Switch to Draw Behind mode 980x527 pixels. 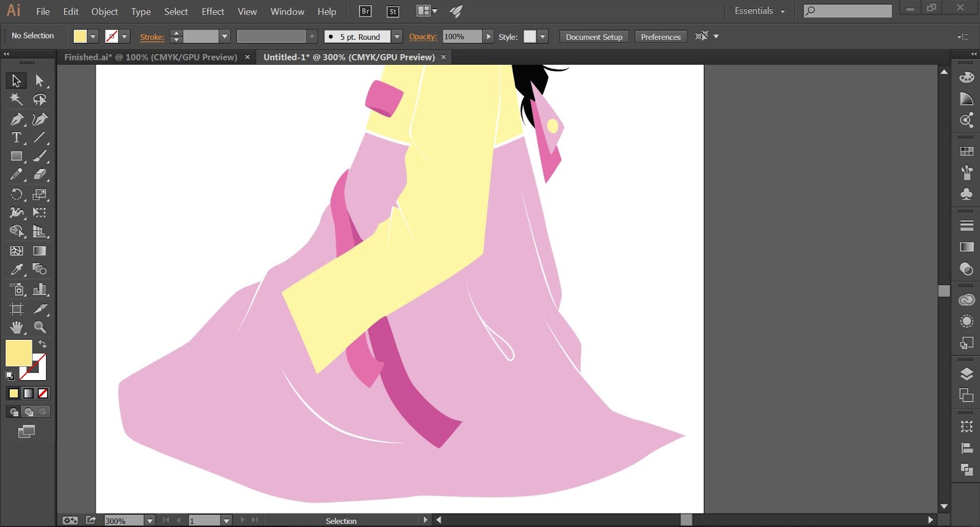[28, 412]
